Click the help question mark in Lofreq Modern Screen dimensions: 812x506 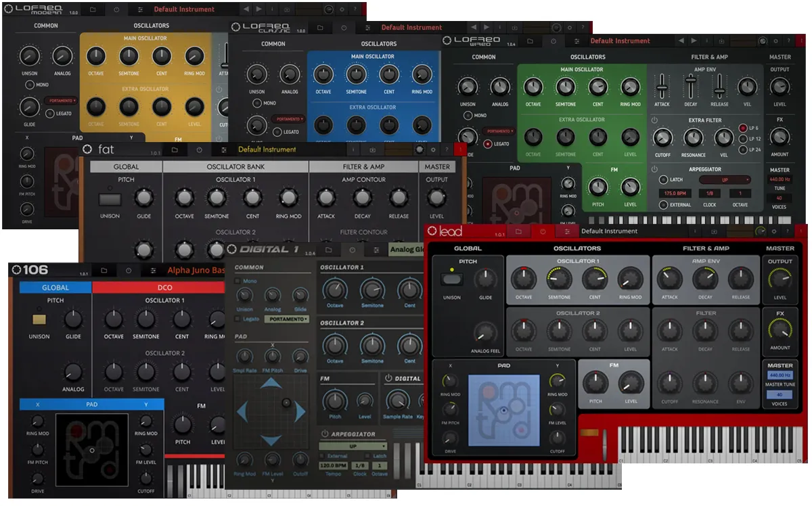pyautogui.click(x=354, y=9)
